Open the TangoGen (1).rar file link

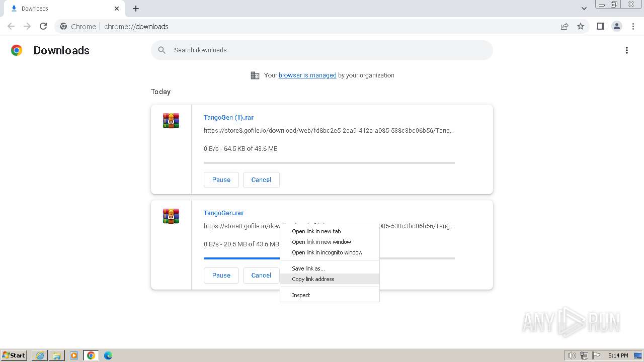(228, 118)
